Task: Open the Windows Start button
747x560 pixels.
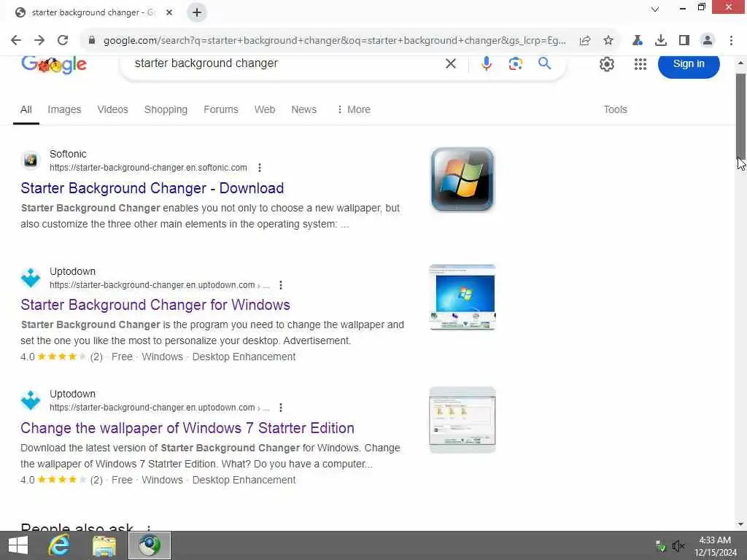Action: click(x=18, y=545)
